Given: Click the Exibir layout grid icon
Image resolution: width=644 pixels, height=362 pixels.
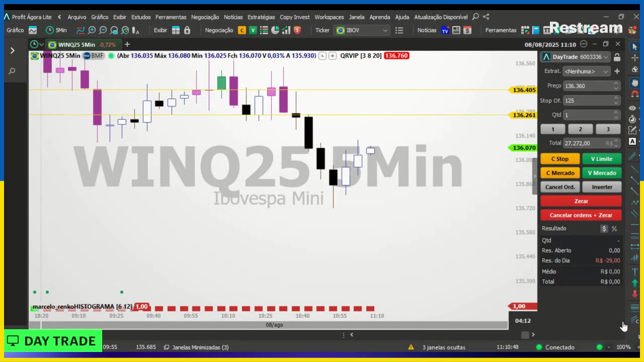Looking at the screenshot, I should (176, 30).
